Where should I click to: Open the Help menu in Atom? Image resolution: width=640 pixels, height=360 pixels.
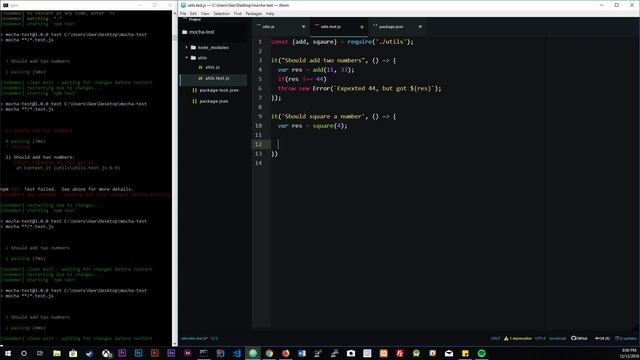pos(270,13)
